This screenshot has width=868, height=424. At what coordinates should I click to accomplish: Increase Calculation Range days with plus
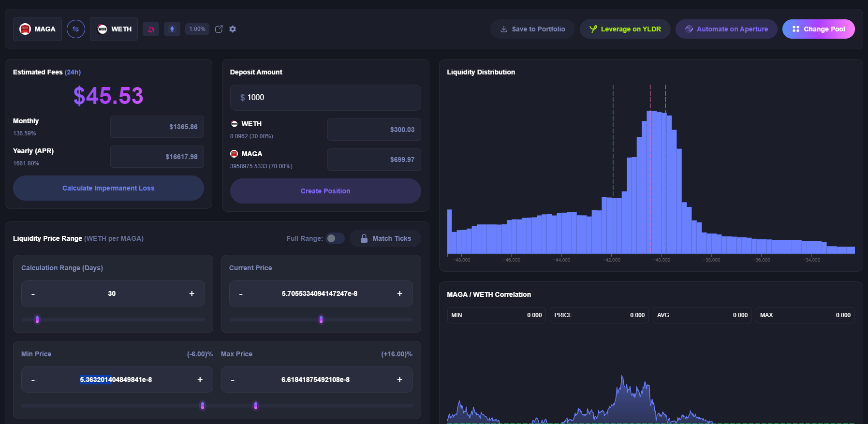[x=192, y=293]
